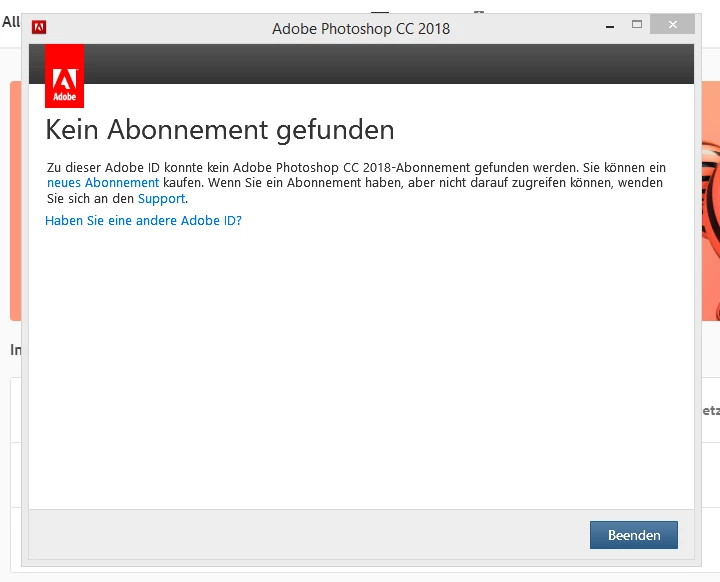Minimize the Adobe Photoshop CC 2018 window
Screen dimensions: 720x582
pyautogui.click(x=610, y=25)
